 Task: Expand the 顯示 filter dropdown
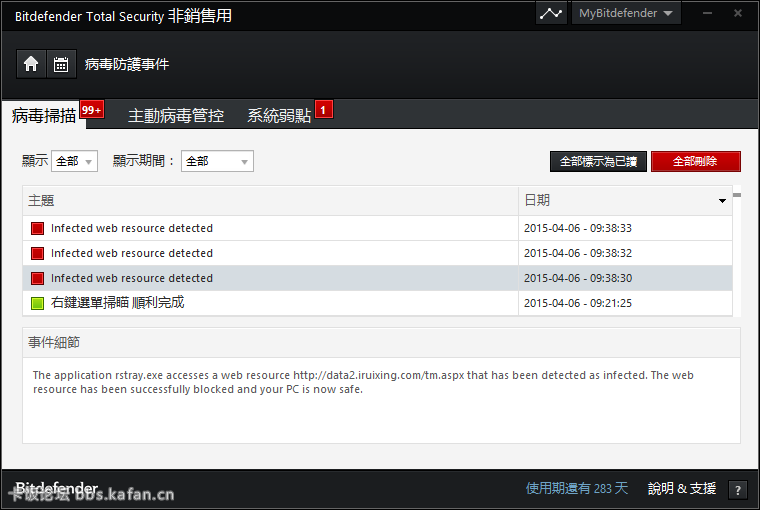click(x=74, y=161)
